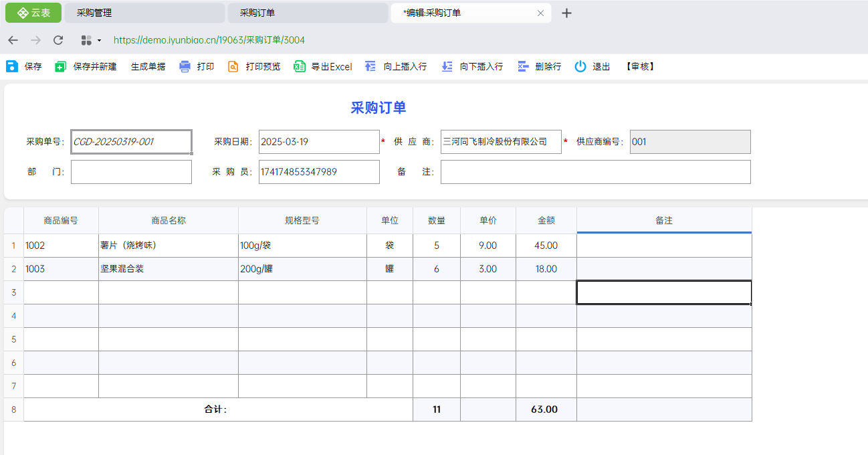Expand the dropdown arrow beside grid icon
This screenshot has width=868, height=455.
[100, 40]
